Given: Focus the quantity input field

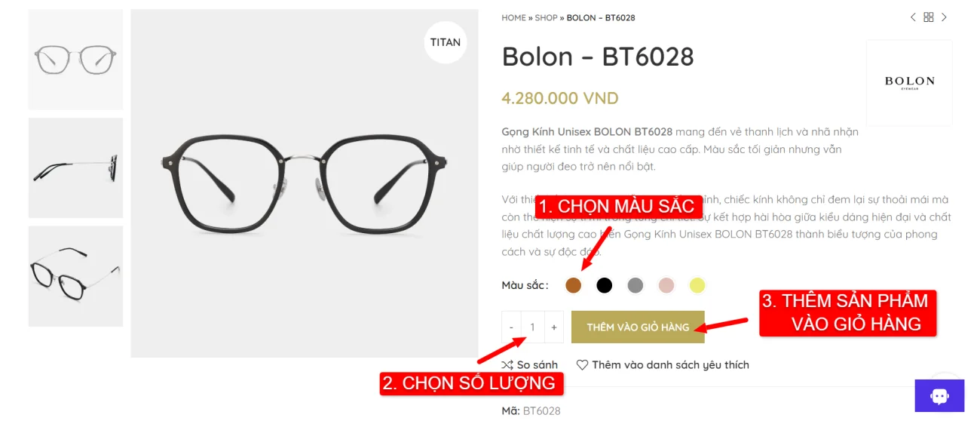Looking at the screenshot, I should coord(532,327).
